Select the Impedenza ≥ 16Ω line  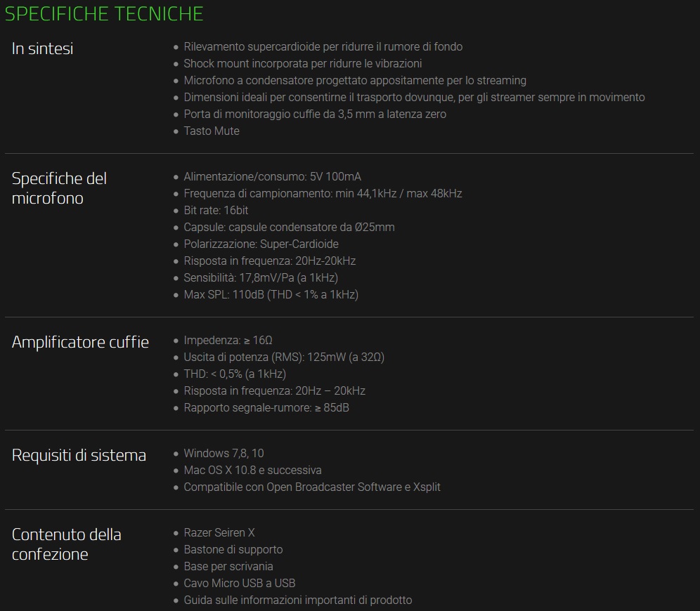[228, 341]
